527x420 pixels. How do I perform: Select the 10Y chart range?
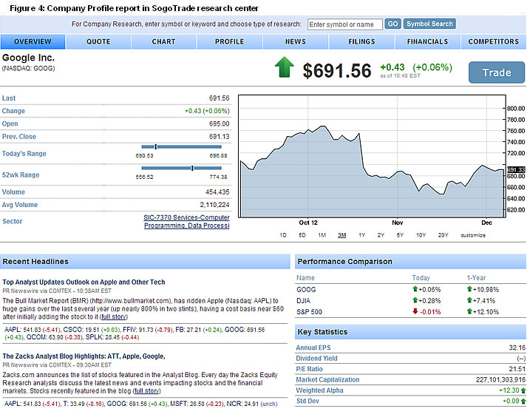click(x=421, y=235)
